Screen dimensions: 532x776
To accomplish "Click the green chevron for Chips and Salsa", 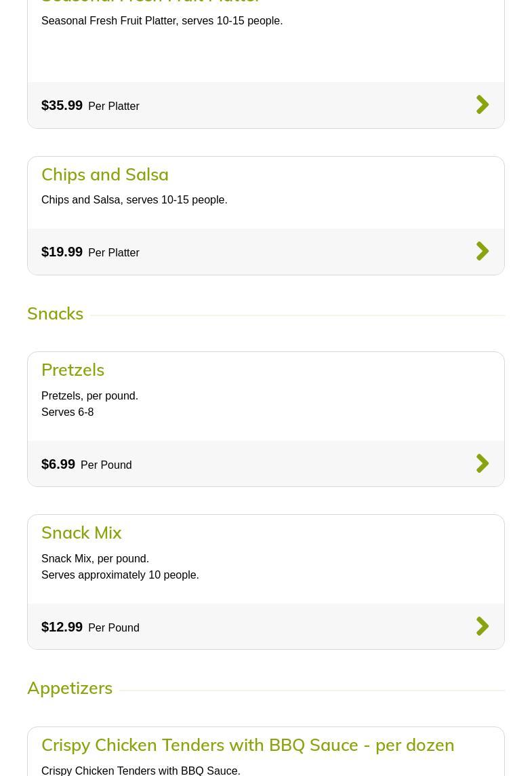I will [483, 251].
